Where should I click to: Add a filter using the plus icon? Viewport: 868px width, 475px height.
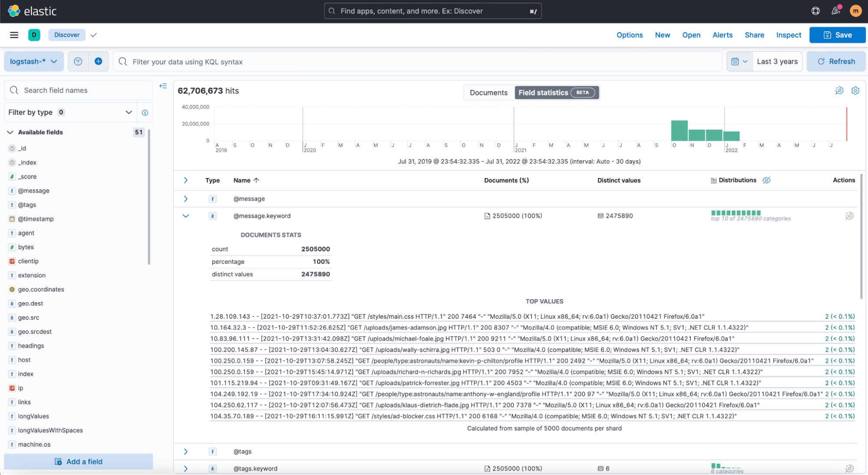98,61
